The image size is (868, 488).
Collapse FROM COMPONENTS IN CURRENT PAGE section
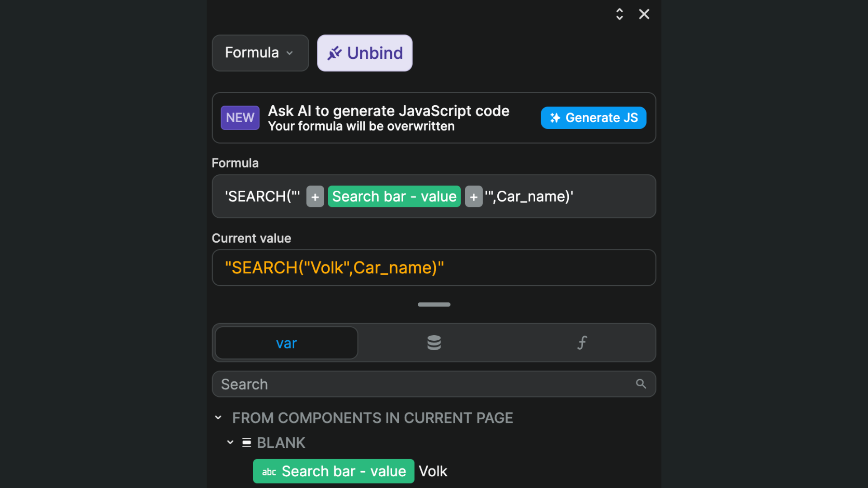tap(219, 418)
